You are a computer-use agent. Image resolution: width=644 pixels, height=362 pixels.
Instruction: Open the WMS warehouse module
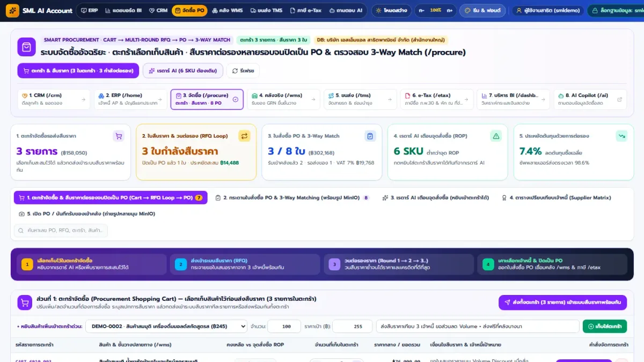(228, 10)
